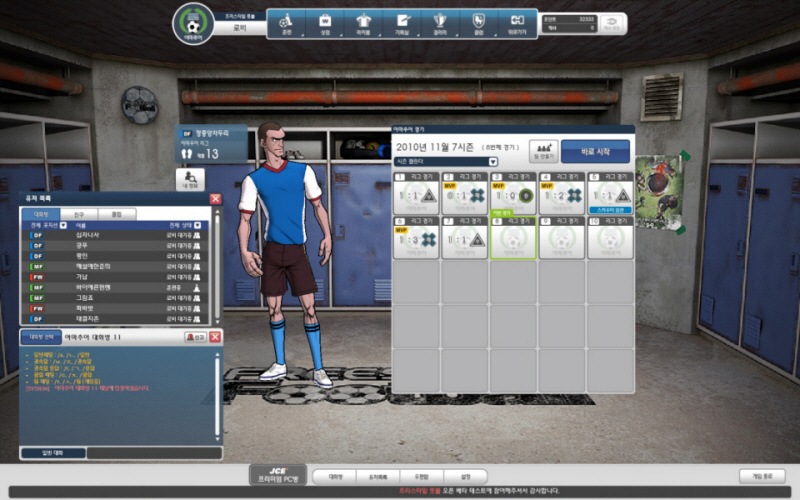Viewport: 800px width, 500px height.
Task: Open the records room (기록실) icon
Action: pos(402,23)
